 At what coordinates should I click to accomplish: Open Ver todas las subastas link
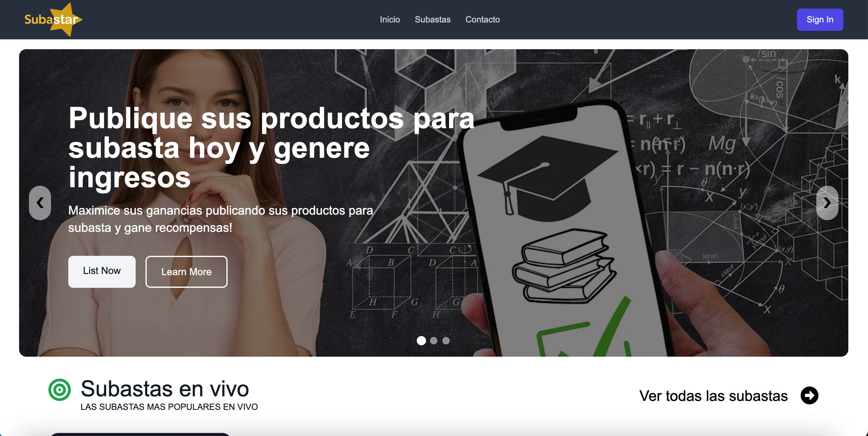(713, 396)
